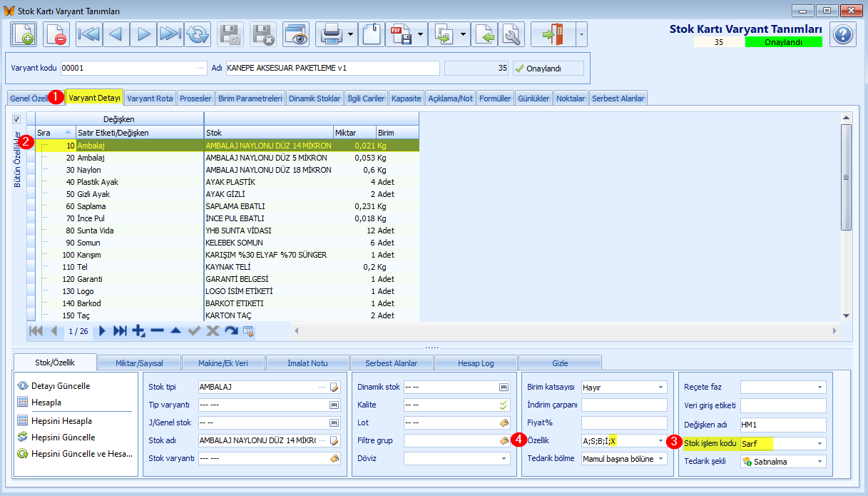Click the Kalite checkmark icon
Screen dimensions: 868x496
coord(504,405)
